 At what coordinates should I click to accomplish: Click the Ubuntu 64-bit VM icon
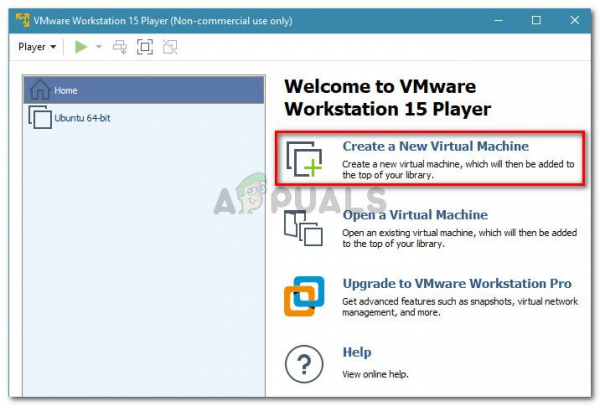pos(40,117)
